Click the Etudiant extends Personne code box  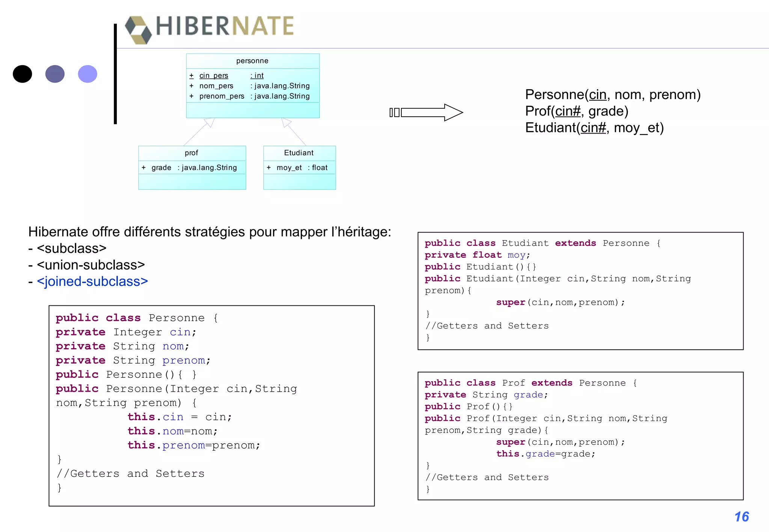580,291
